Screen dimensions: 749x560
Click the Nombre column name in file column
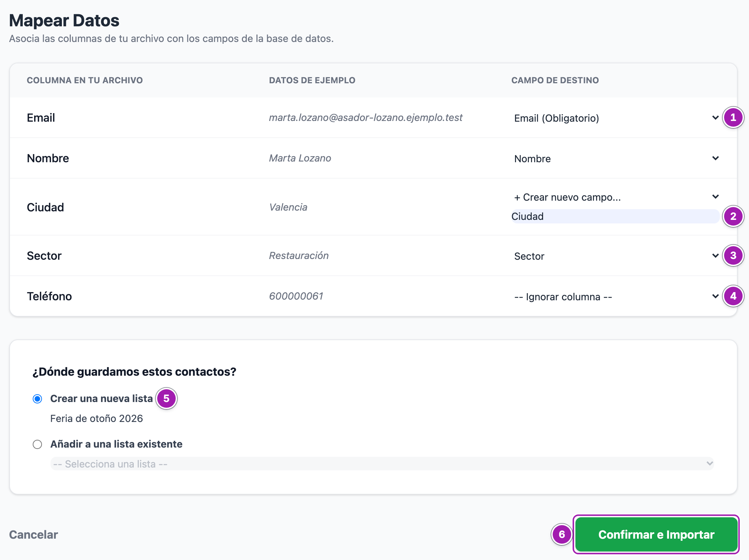(48, 158)
